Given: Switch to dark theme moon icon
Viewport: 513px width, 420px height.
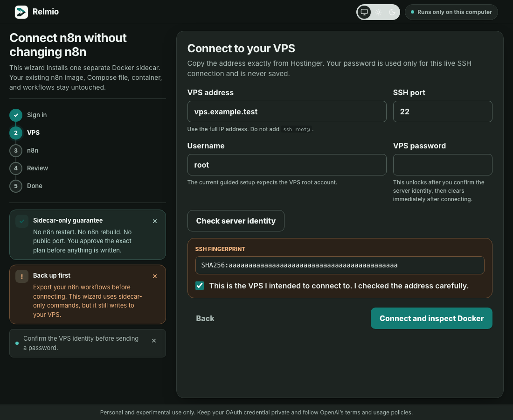Looking at the screenshot, I should (392, 12).
